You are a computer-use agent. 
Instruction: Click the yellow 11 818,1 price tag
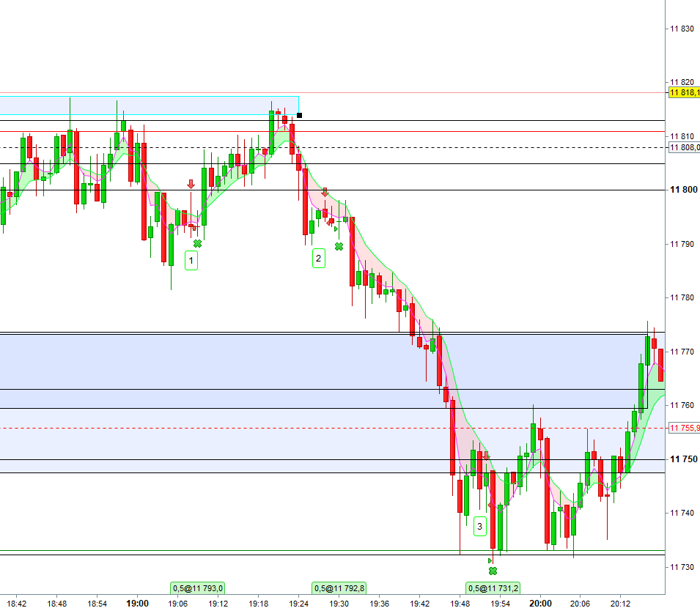click(x=685, y=92)
